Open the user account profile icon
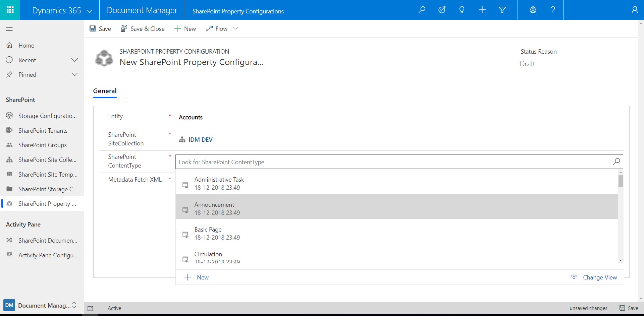 pyautogui.click(x=635, y=10)
